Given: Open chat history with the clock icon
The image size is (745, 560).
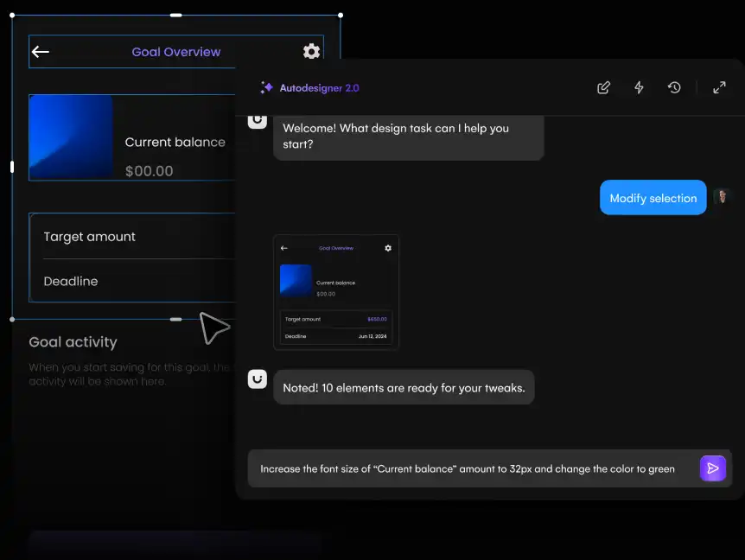Looking at the screenshot, I should click(674, 88).
